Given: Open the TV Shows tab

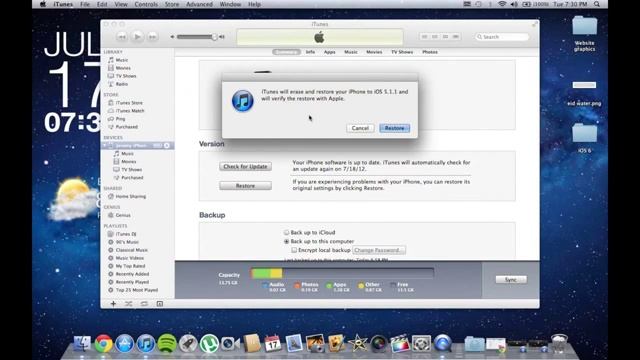Looking at the screenshot, I should [x=402, y=52].
